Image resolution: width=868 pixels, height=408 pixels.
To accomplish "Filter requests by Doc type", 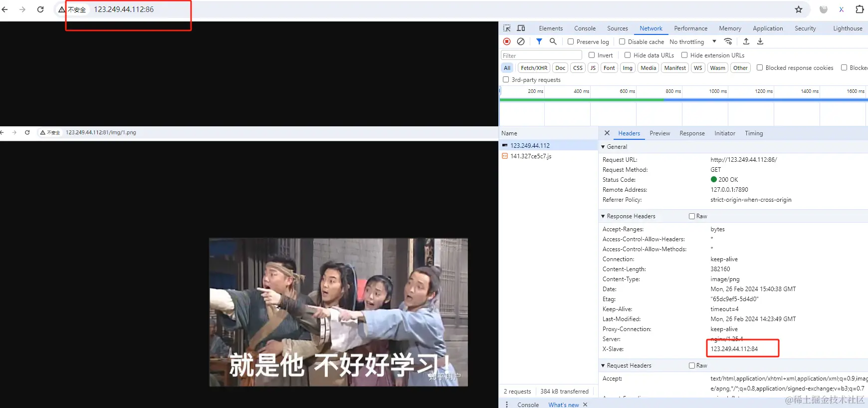I will coord(560,68).
